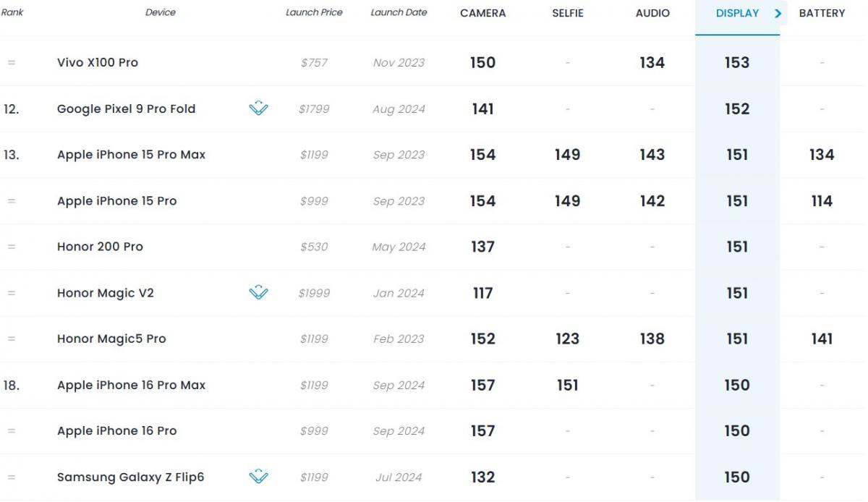Image resolution: width=868 pixels, height=502 pixels.
Task: Open Apple iPhone 15 Pro Max page
Action: pyautogui.click(x=131, y=155)
